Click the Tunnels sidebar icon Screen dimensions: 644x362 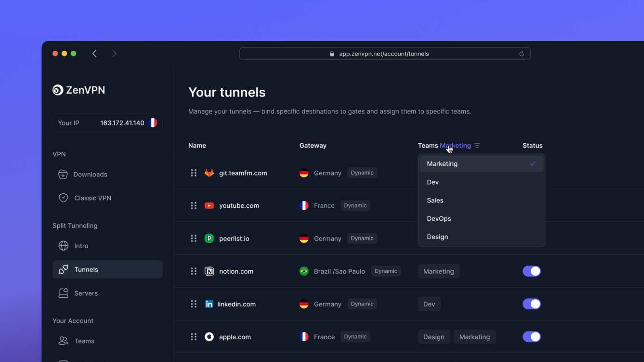click(63, 269)
